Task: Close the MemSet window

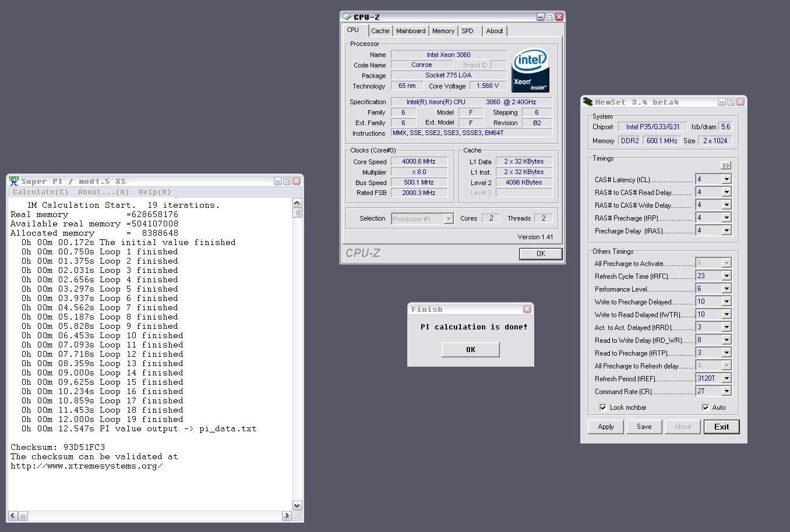Action: [740, 102]
